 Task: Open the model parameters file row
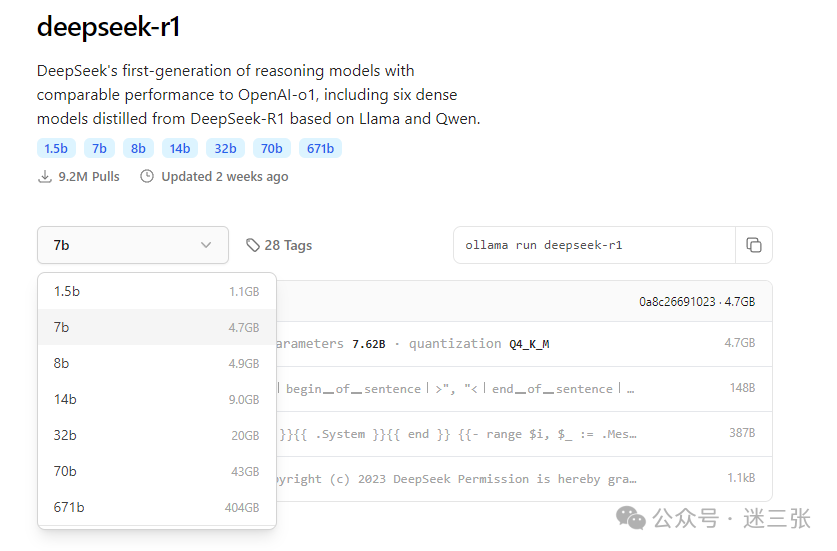[520, 344]
